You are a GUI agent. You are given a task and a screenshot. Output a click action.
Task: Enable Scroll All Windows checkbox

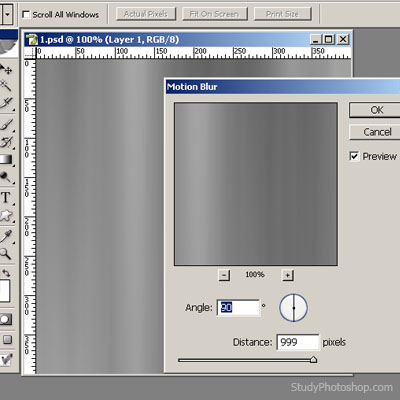point(26,14)
